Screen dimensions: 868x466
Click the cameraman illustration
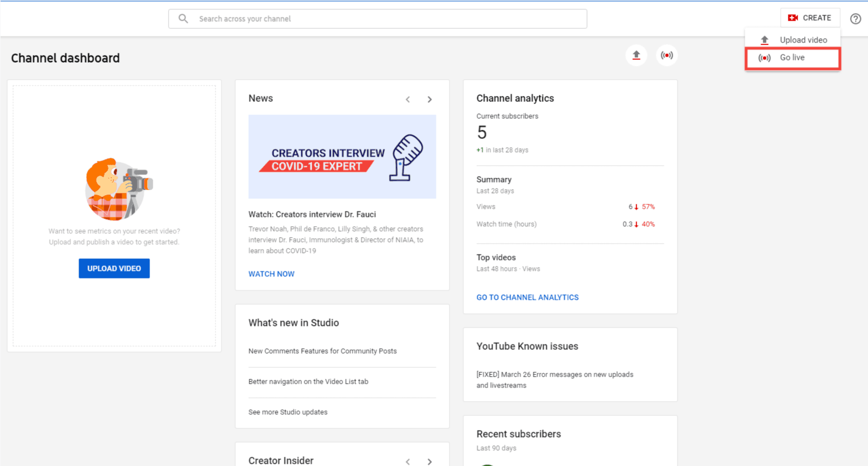(x=118, y=189)
